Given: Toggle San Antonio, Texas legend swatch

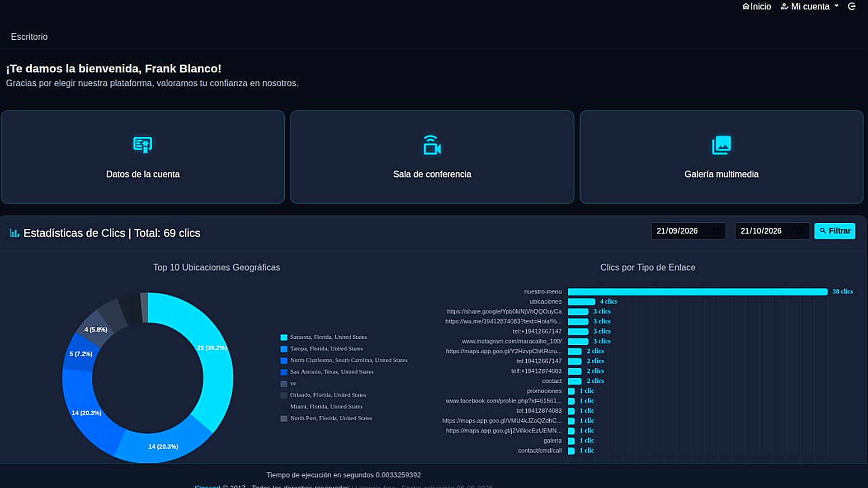Looking at the screenshot, I should (x=284, y=372).
